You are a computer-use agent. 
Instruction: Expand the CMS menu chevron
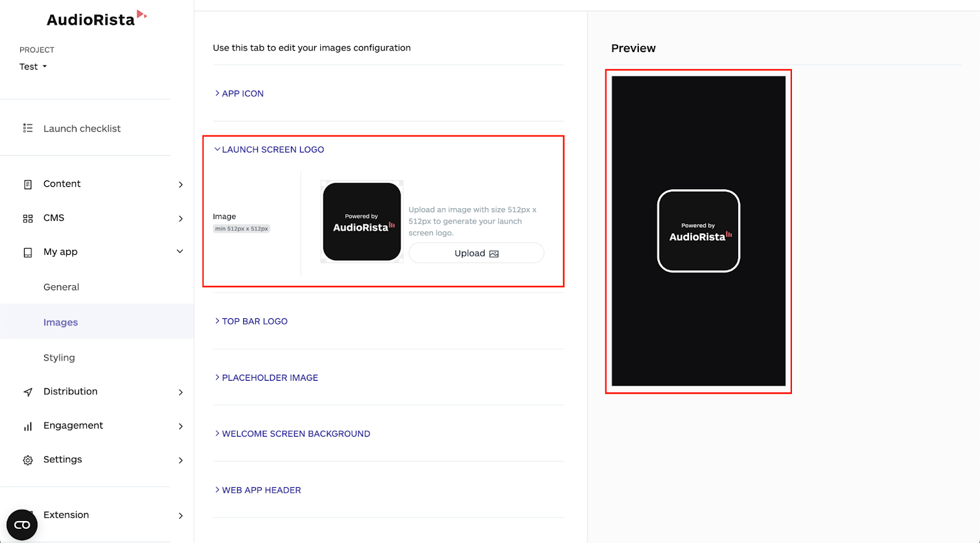click(x=181, y=219)
